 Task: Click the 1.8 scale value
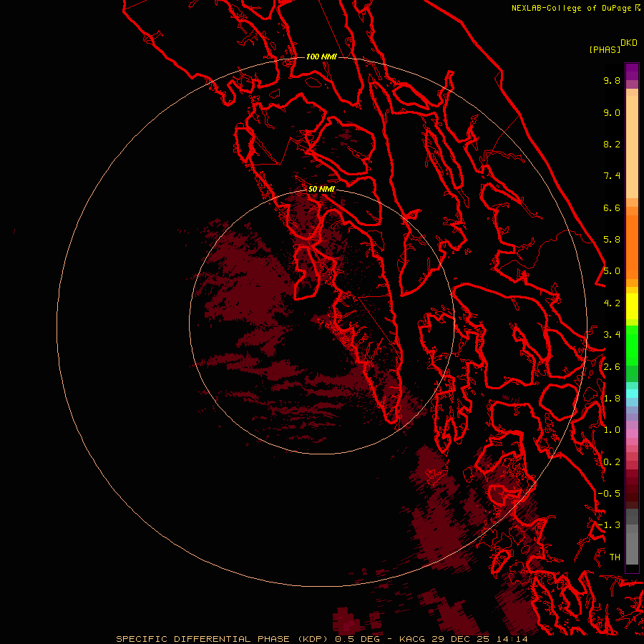click(x=612, y=399)
